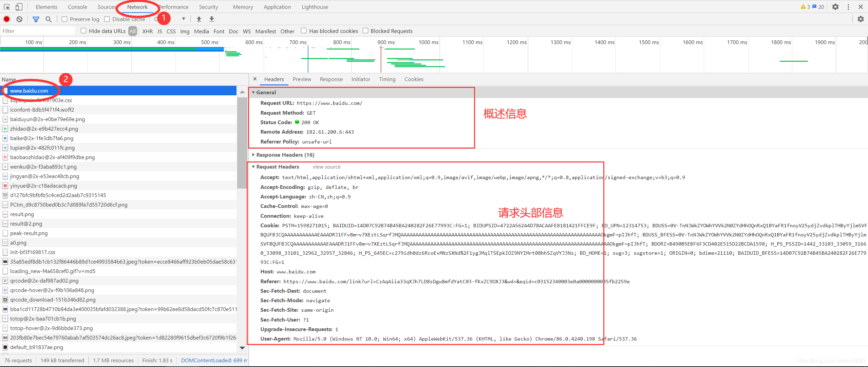Image resolution: width=868 pixels, height=367 pixels.
Task: Import HAR file with upload arrow
Action: 199,19
